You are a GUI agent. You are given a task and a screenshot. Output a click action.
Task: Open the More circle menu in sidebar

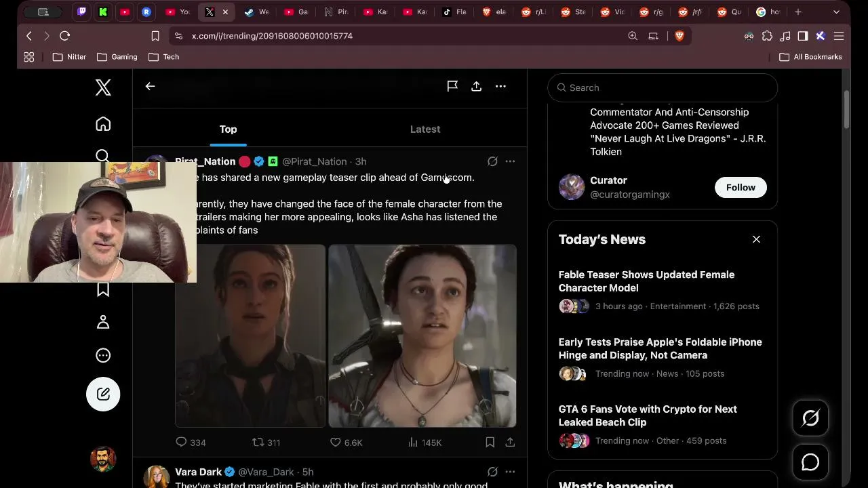[x=103, y=355]
